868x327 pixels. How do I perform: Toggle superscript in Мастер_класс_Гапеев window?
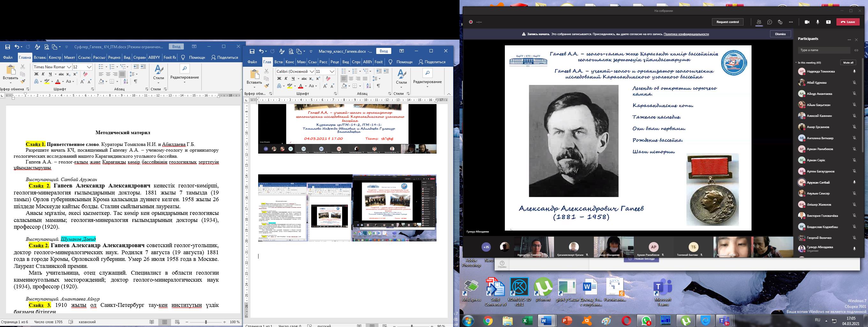tap(318, 79)
